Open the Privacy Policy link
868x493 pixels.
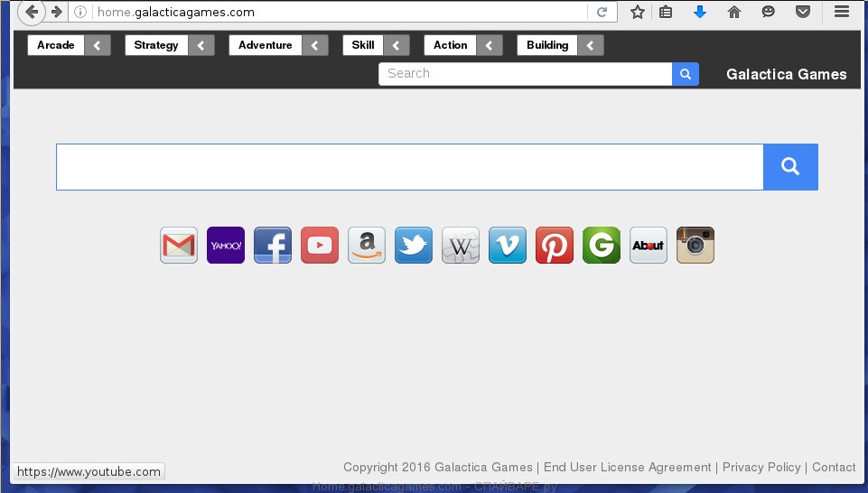[761, 467]
